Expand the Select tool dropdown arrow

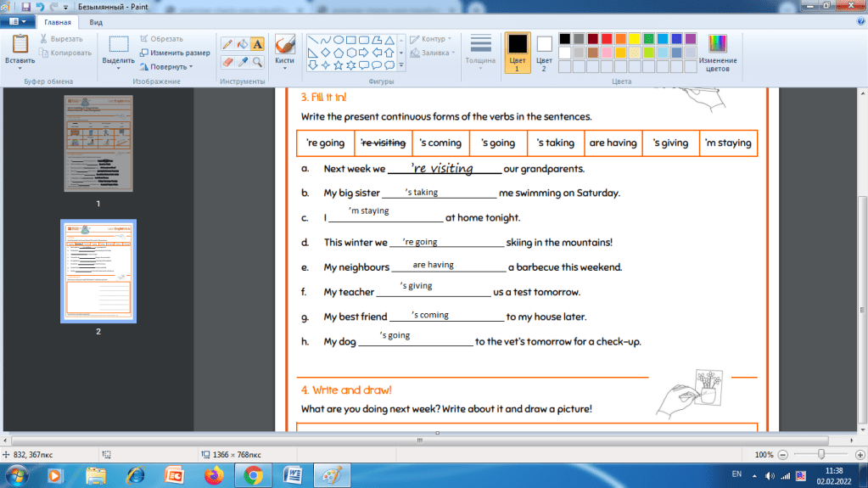pos(119,66)
